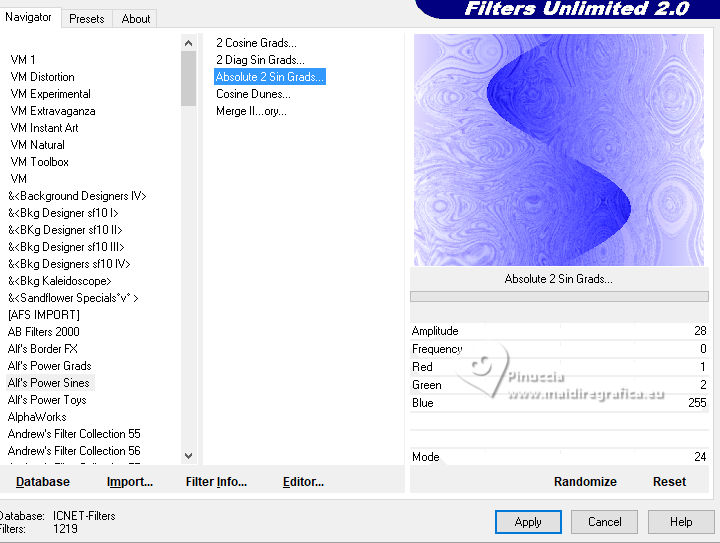720x543 pixels.
Task: Select [AFS IMPORT] category
Action: click(x=44, y=315)
